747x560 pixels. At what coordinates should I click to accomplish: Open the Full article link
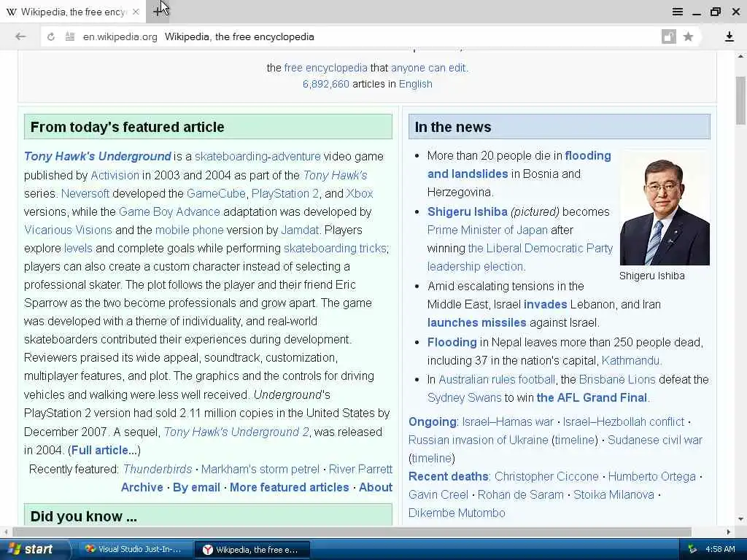coord(105,450)
